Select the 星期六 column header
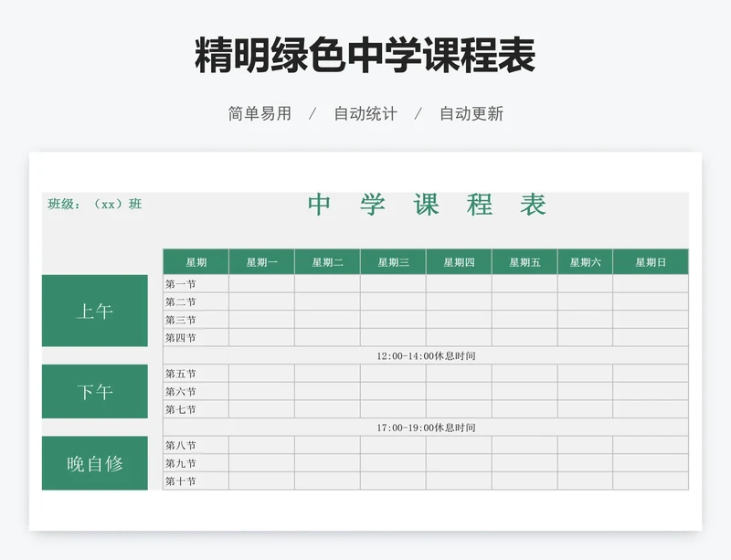Screen dimensions: 731x560 coord(585,262)
